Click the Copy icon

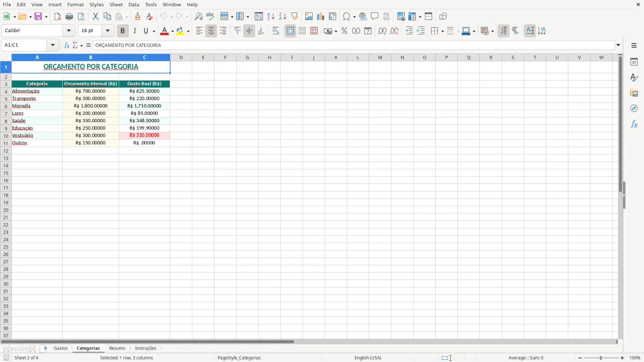(x=107, y=17)
